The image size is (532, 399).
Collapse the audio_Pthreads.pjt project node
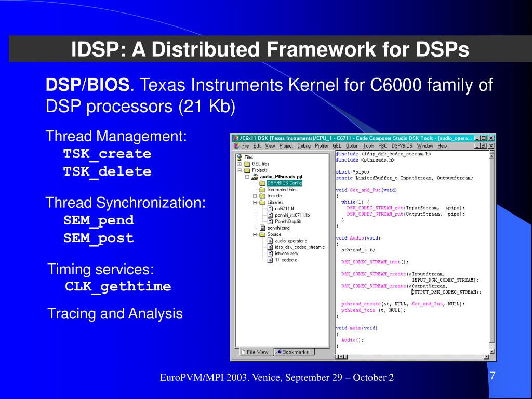pyautogui.click(x=247, y=177)
